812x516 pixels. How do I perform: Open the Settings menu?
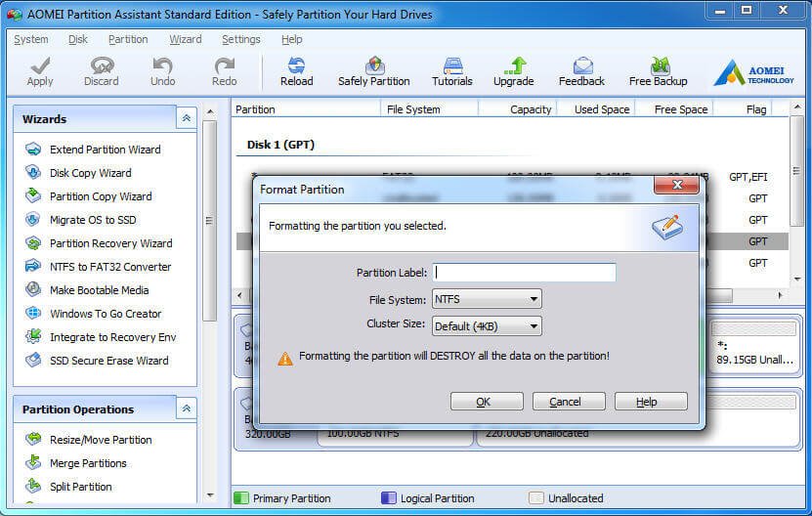click(x=240, y=39)
